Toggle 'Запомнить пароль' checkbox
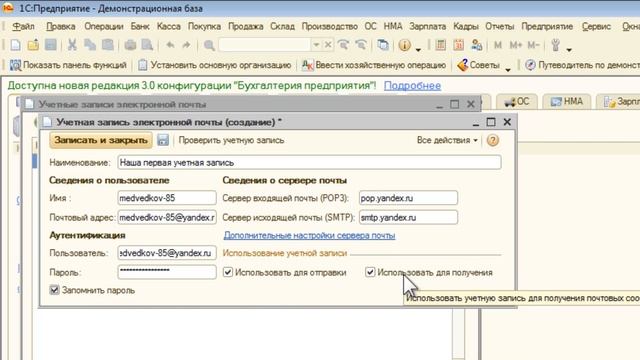The image size is (640, 360). pos(54,290)
